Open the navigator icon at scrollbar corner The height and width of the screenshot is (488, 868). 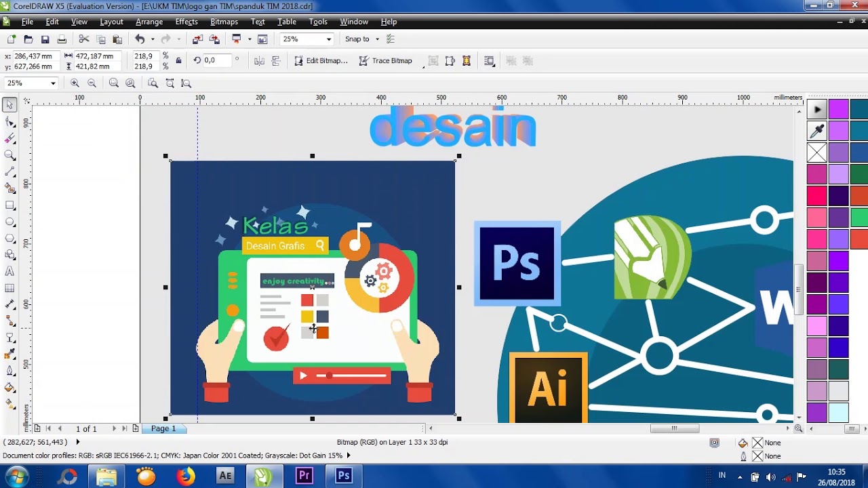coord(798,428)
